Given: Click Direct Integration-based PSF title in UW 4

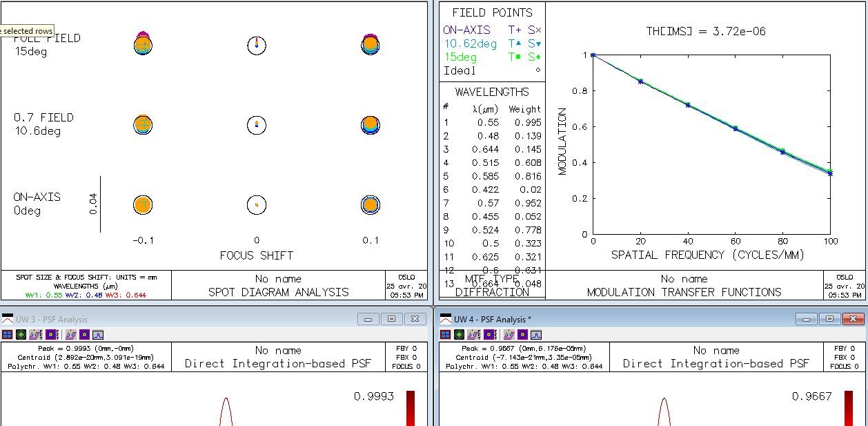Looking at the screenshot, I should point(716,363).
